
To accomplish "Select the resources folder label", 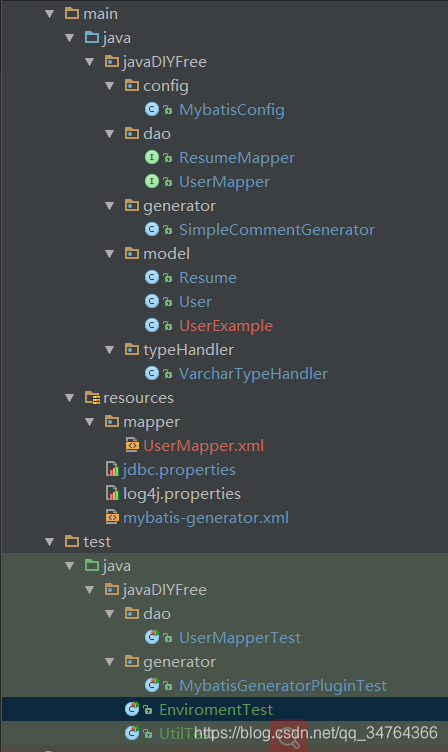I will pyautogui.click(x=138, y=398).
